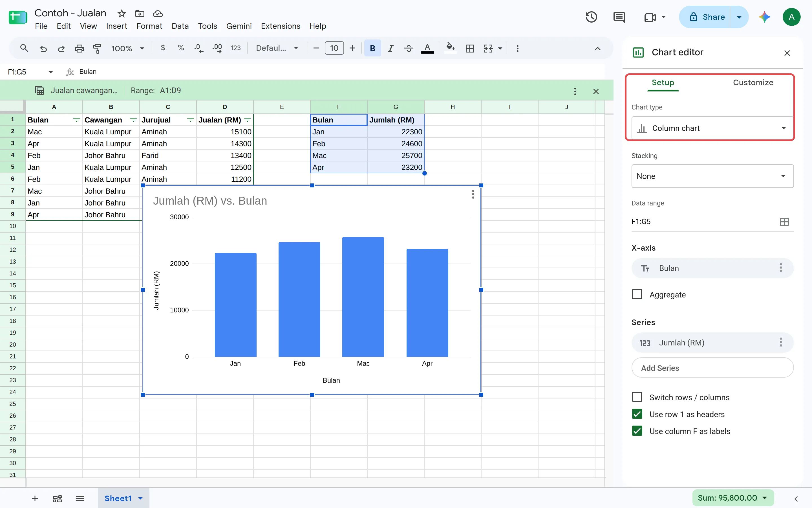
Task: Open more number formats 123 button
Action: [x=235, y=48]
